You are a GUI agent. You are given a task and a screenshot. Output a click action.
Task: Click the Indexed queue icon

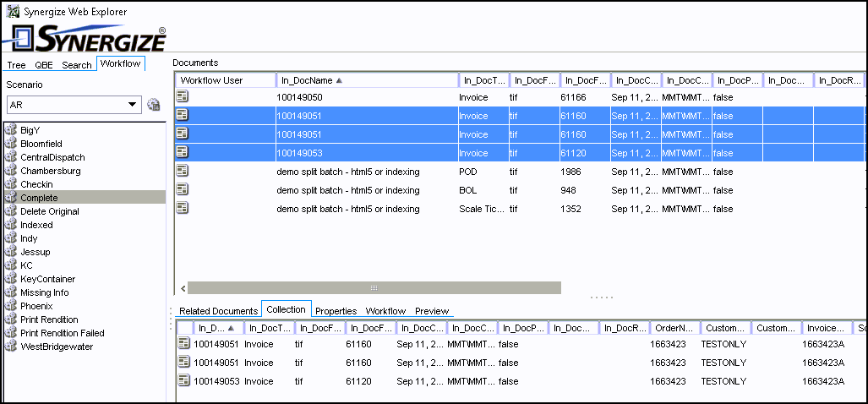[10, 225]
